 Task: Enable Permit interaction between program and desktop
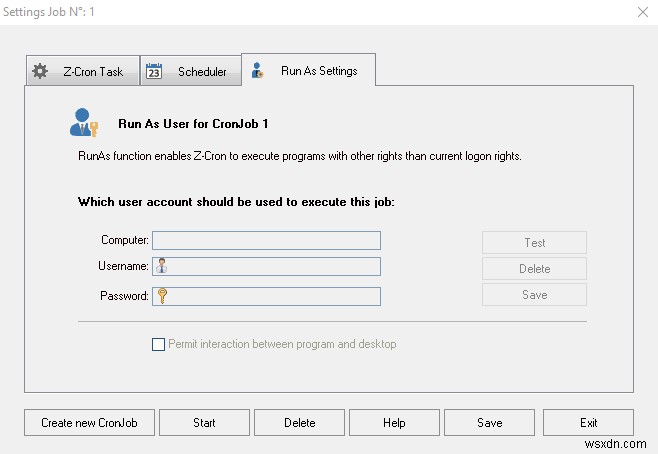click(x=158, y=344)
